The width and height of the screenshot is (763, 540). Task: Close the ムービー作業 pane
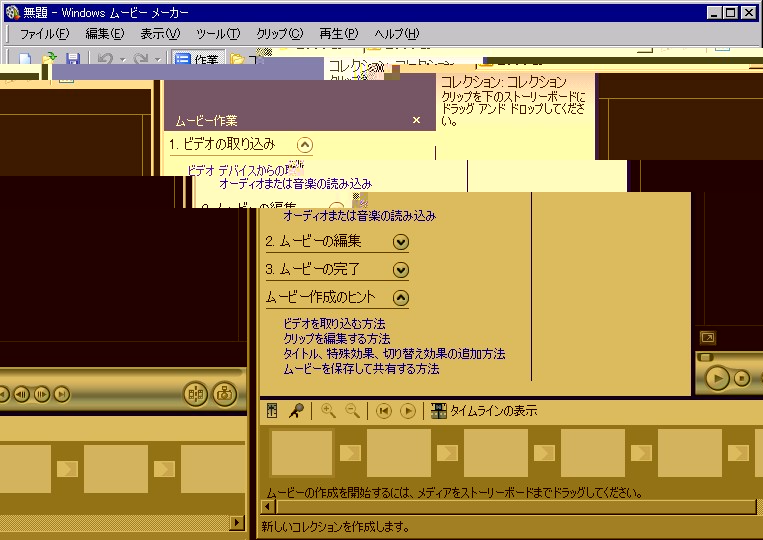point(416,121)
